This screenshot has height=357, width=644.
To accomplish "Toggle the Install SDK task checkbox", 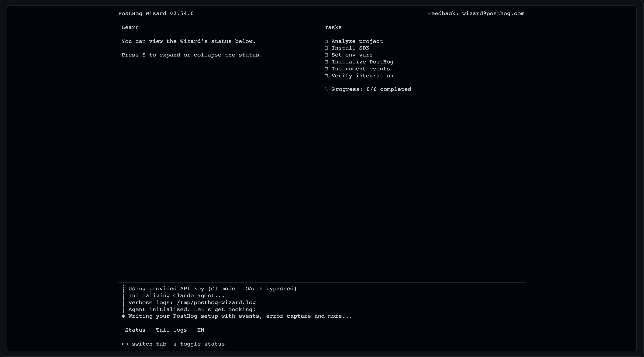I will [x=326, y=48].
